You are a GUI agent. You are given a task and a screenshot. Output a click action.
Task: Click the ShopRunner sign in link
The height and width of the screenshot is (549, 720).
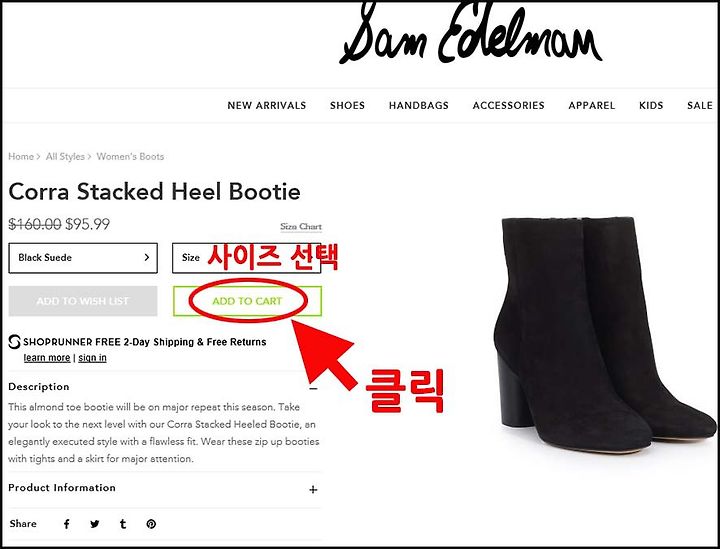tap(92, 358)
